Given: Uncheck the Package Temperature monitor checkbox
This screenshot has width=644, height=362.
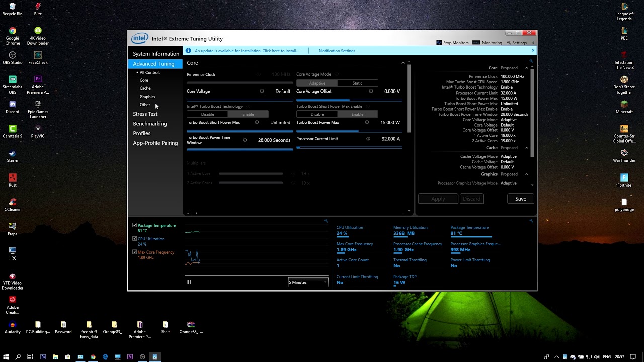Looking at the screenshot, I should [x=134, y=225].
